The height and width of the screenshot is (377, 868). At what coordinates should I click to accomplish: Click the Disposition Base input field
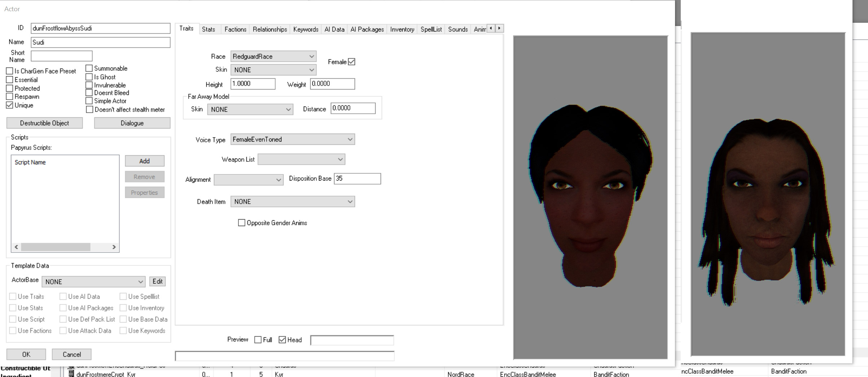(357, 179)
